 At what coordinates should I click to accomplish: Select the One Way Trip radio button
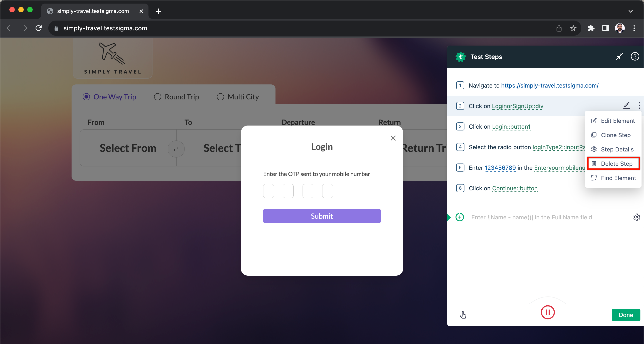(x=86, y=97)
